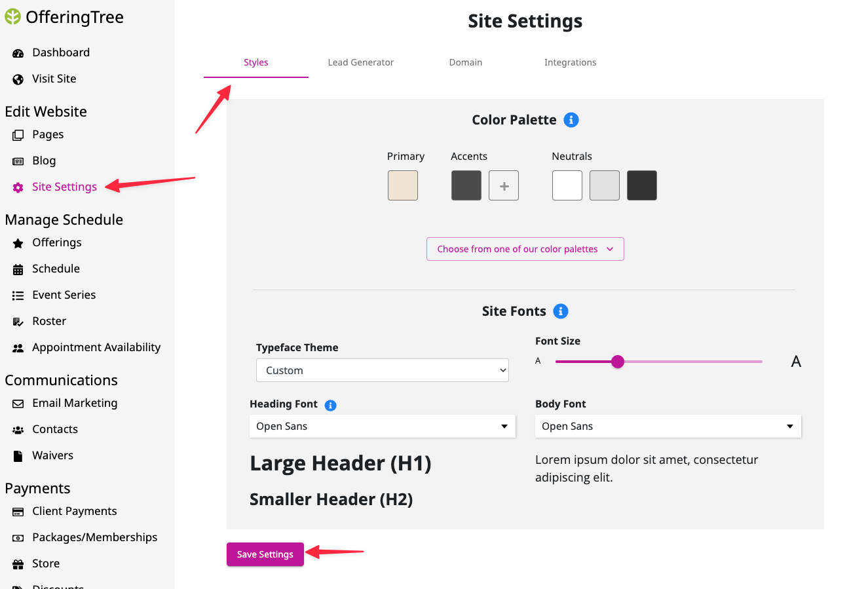Click the Site Fonts info icon

(561, 311)
